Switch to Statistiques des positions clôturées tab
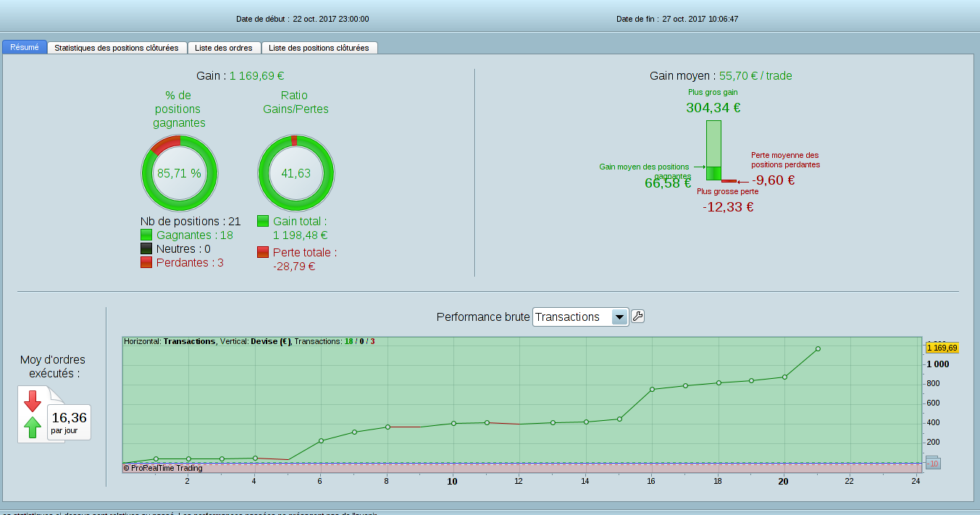The image size is (980, 515). tap(117, 48)
